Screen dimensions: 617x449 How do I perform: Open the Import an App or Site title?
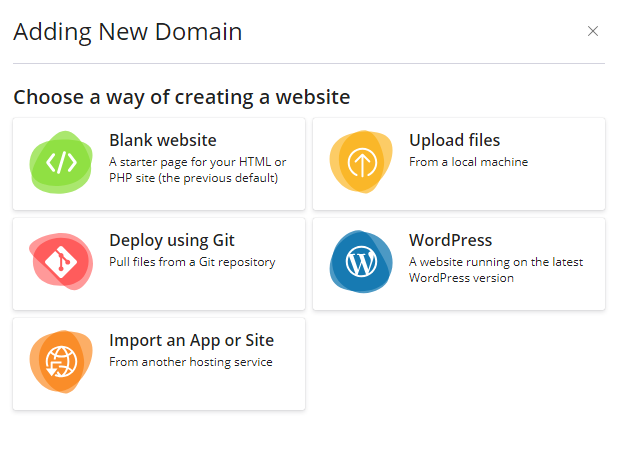point(191,340)
